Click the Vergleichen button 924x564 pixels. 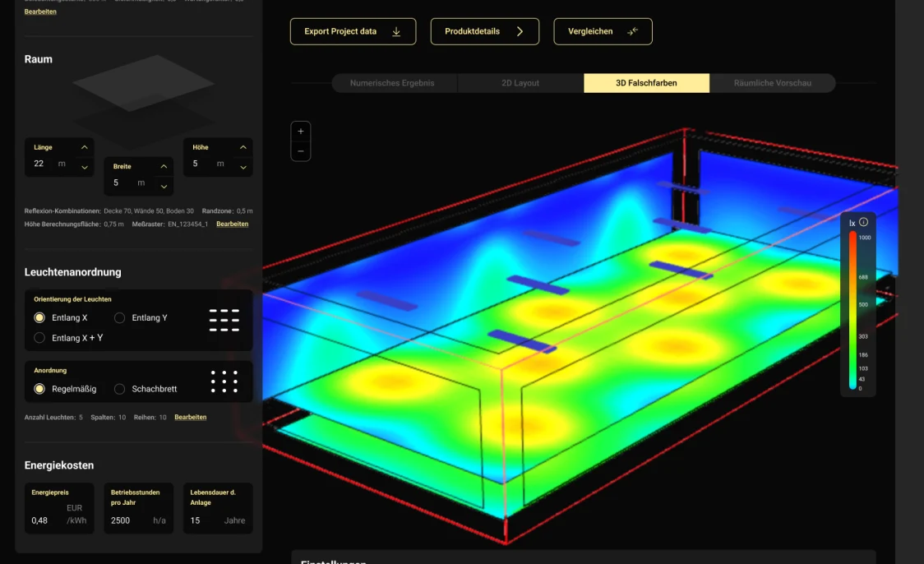click(603, 32)
